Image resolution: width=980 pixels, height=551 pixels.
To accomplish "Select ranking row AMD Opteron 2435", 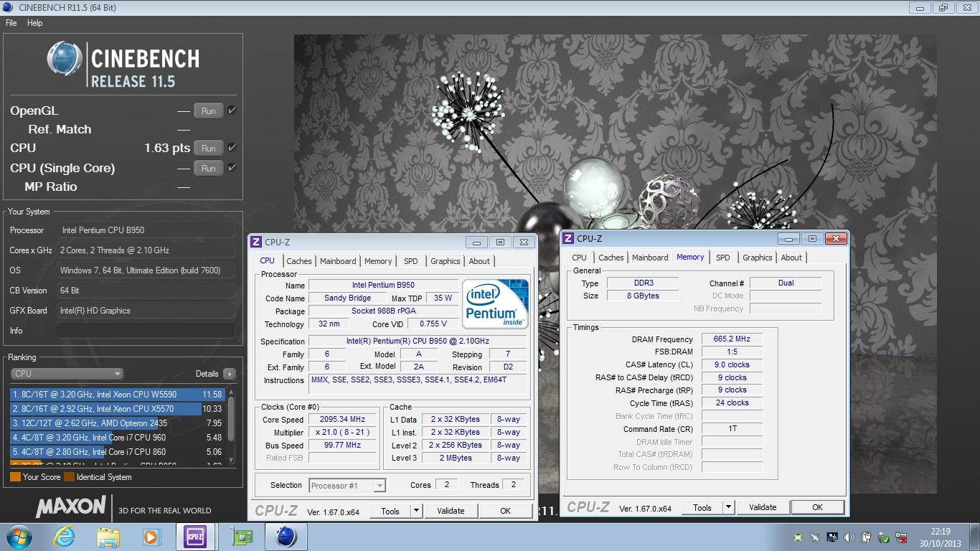I will (x=118, y=423).
